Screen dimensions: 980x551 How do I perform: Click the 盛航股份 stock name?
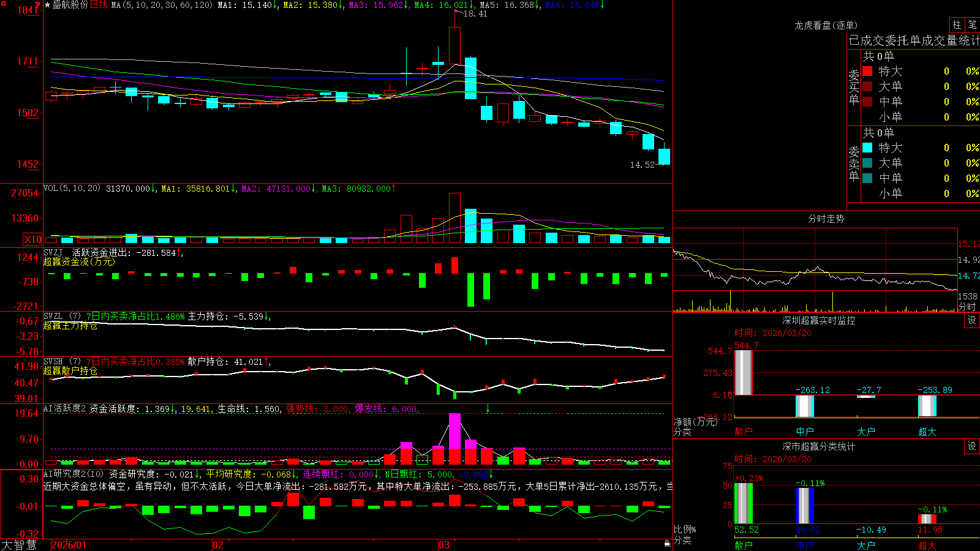[x=70, y=5]
